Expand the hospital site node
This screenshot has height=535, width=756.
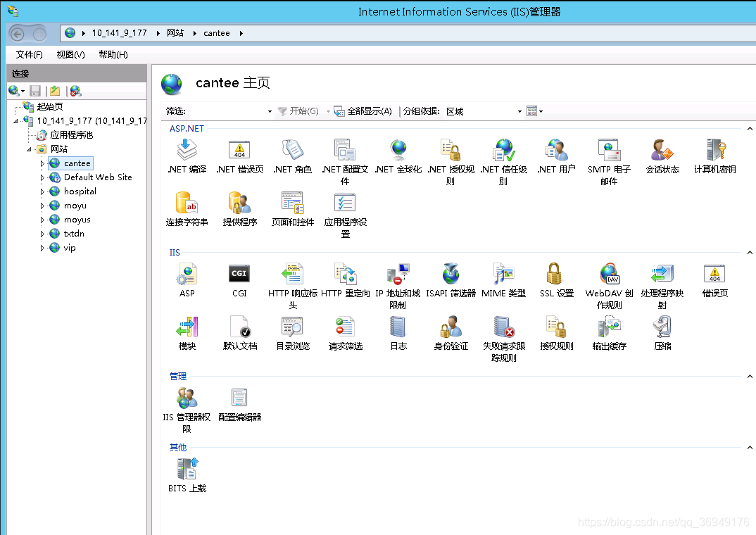tap(42, 191)
